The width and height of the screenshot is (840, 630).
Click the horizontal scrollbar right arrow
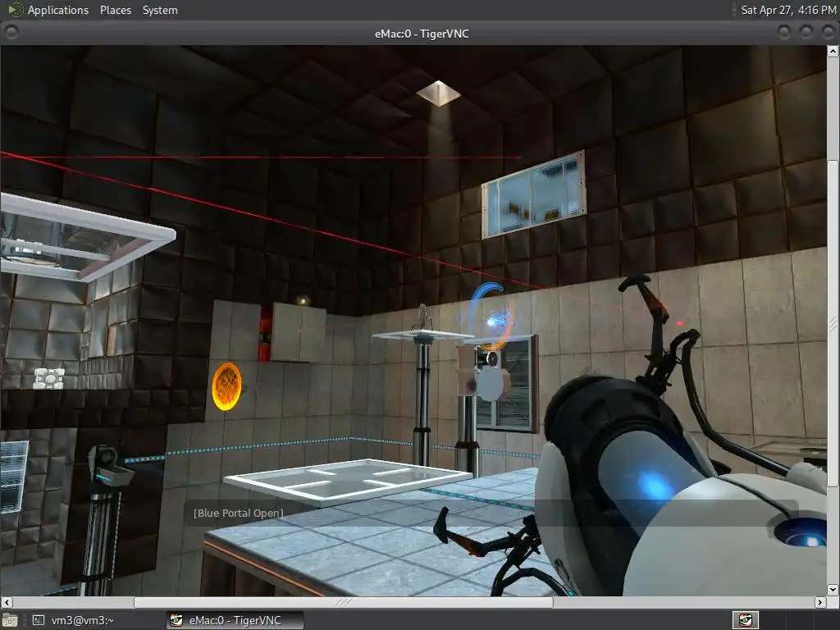click(x=819, y=602)
